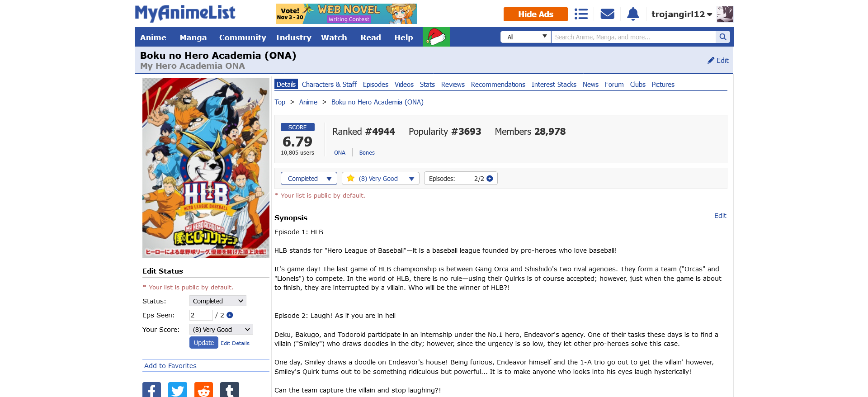Open the Completed status dropdown in score bar
Screen dimensions: 868x397
pyautogui.click(x=309, y=179)
